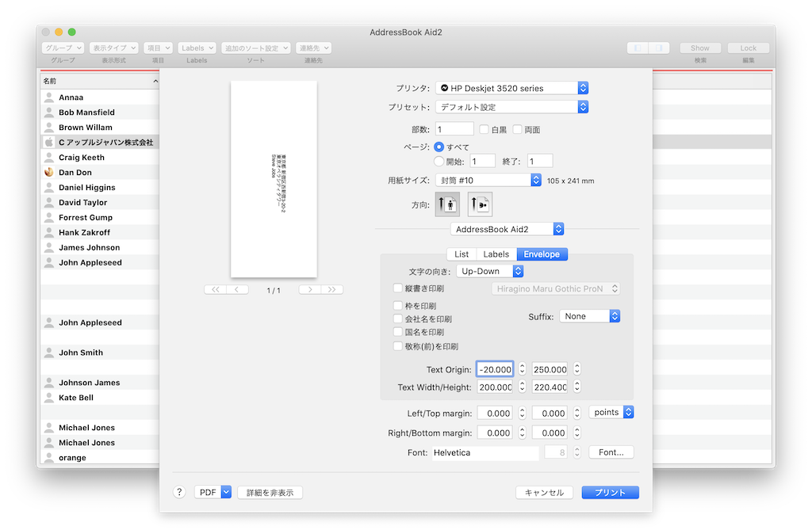Open the プリセット preset dropdown

(511, 107)
